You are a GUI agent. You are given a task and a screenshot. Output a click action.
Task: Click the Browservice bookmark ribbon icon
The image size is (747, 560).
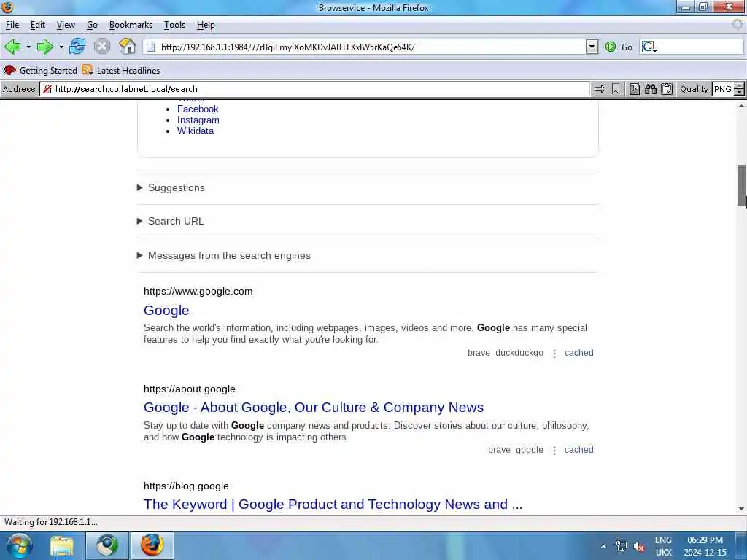tap(616, 89)
